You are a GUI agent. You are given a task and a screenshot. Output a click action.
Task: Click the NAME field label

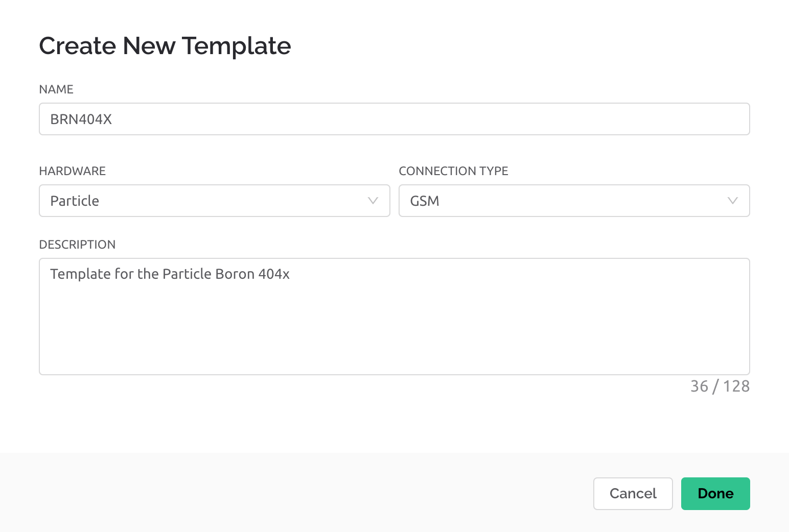pyautogui.click(x=56, y=89)
